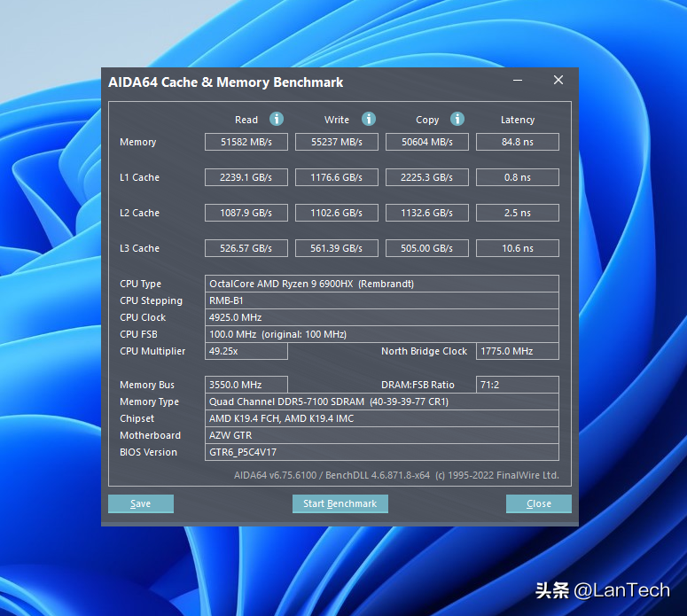Minimize the AIDA64 benchmark window
This screenshot has height=616, width=687.
pos(518,81)
